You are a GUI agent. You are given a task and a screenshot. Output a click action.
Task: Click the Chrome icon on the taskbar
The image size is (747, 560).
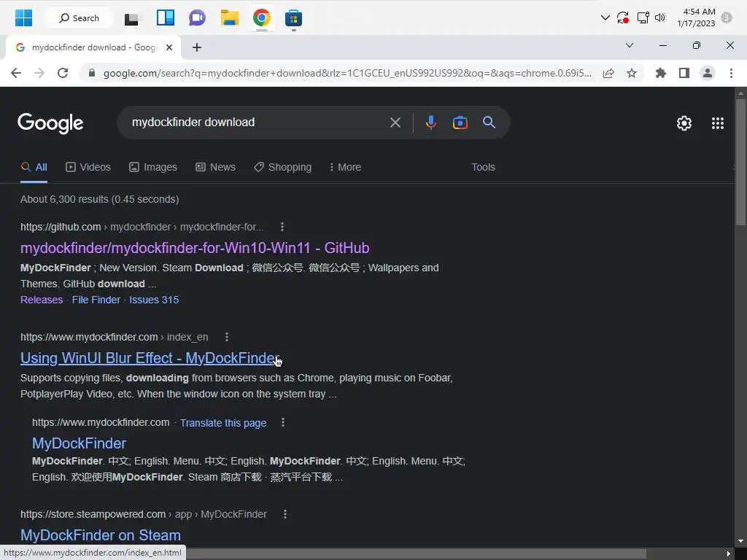262,17
